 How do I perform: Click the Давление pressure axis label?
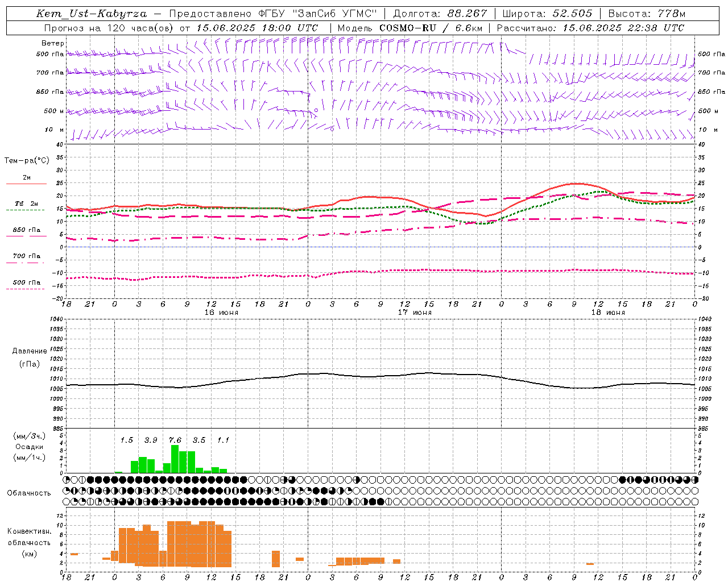(30, 351)
